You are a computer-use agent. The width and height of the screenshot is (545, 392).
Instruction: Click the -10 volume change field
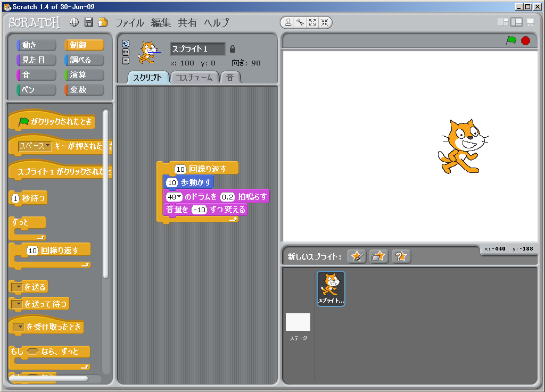click(200, 210)
